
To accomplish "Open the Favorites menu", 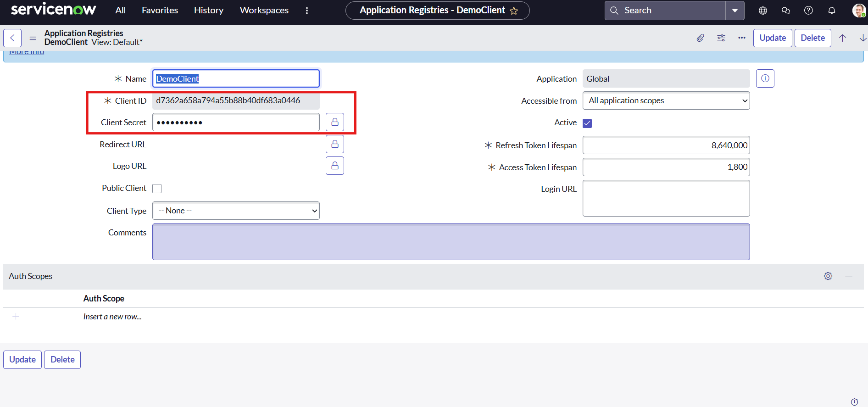I will coord(160,10).
